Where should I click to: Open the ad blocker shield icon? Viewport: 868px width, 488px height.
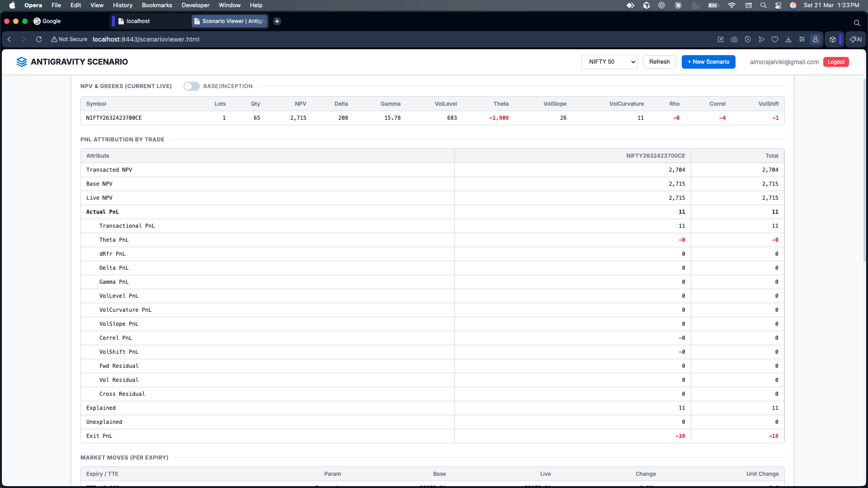tap(748, 39)
